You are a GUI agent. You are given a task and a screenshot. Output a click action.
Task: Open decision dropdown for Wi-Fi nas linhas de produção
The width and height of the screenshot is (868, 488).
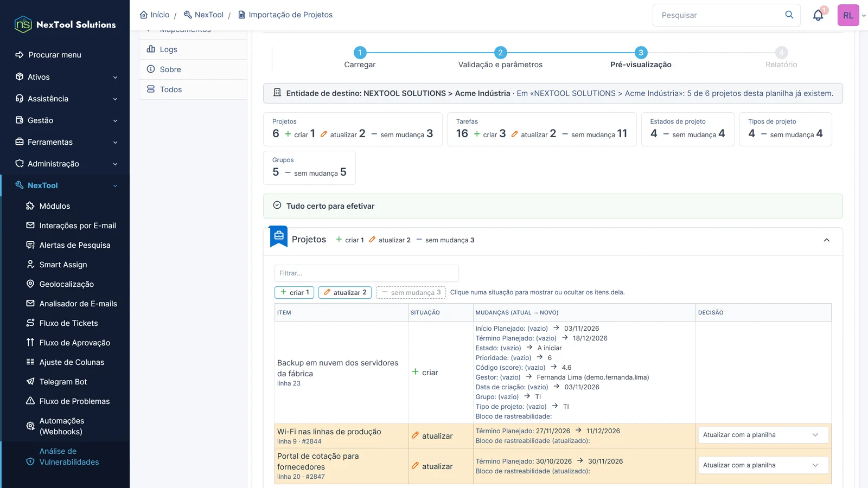point(763,435)
